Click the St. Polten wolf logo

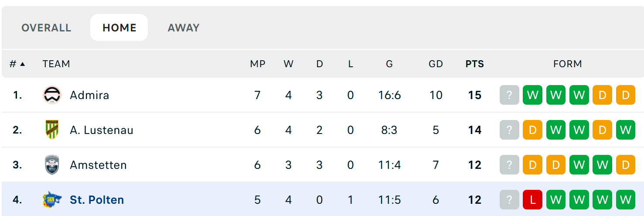(52, 200)
